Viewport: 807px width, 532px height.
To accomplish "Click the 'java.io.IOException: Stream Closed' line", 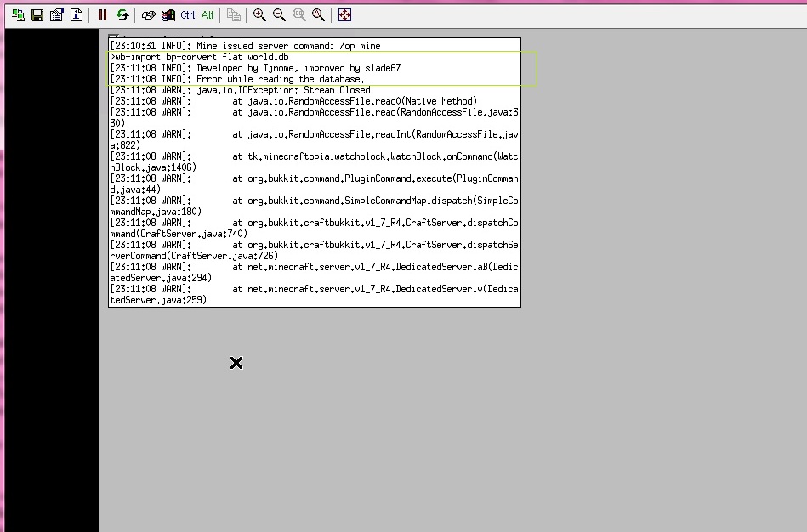I will (240, 90).
